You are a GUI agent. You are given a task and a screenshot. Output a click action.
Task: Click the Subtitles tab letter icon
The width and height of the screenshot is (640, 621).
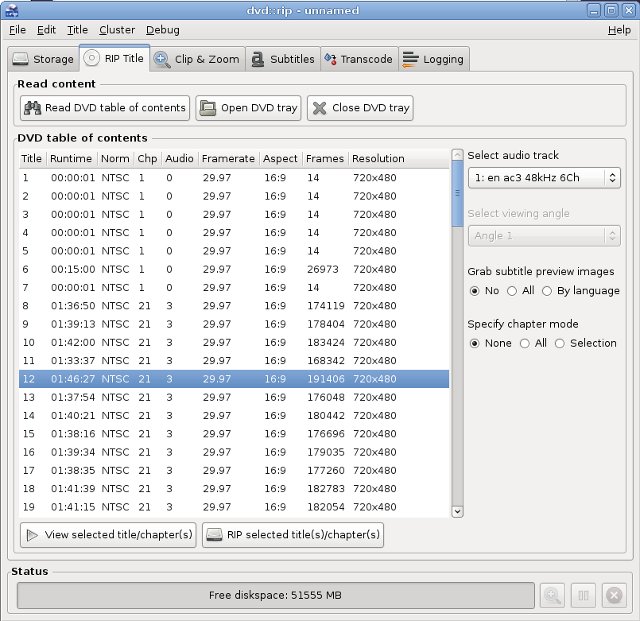tap(258, 59)
